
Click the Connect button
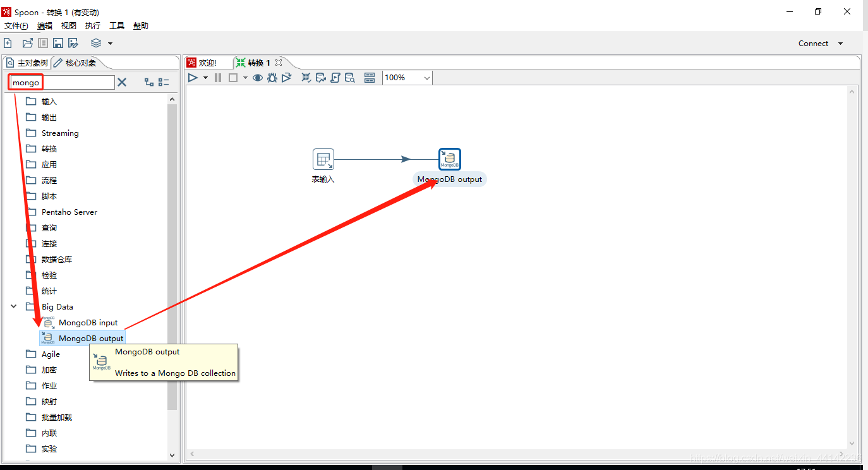813,44
